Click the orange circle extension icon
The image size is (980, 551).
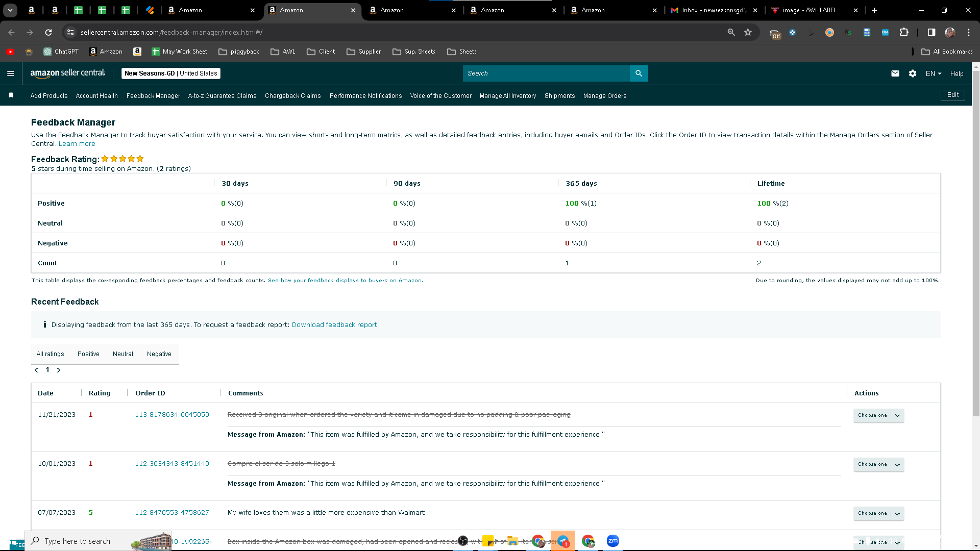coord(829,32)
